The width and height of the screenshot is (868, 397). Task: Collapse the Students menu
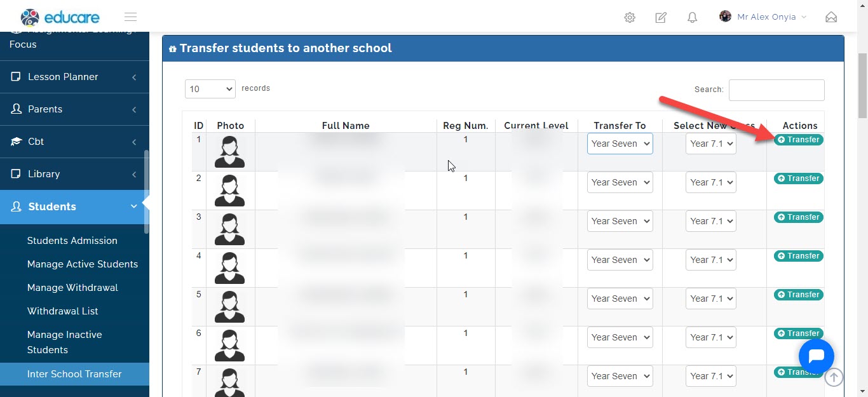click(74, 207)
